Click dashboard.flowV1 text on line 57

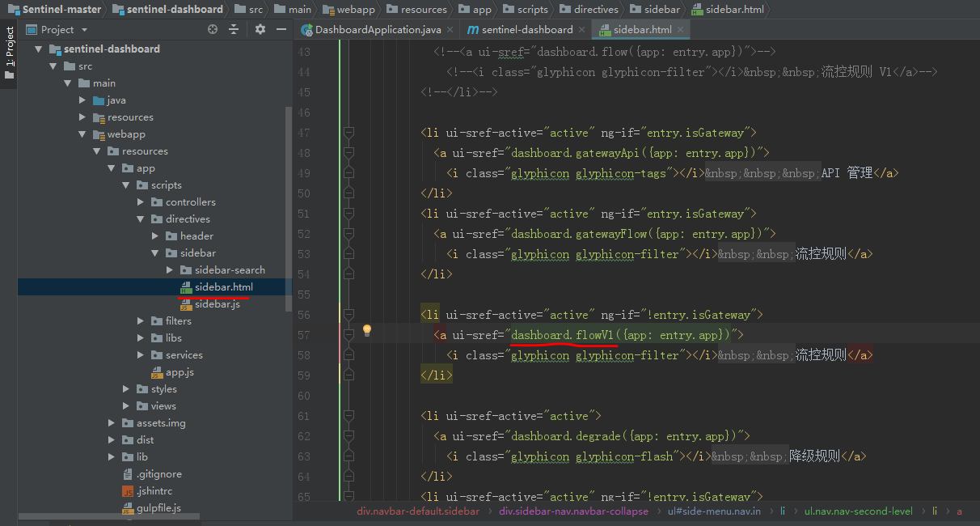pyautogui.click(x=564, y=335)
